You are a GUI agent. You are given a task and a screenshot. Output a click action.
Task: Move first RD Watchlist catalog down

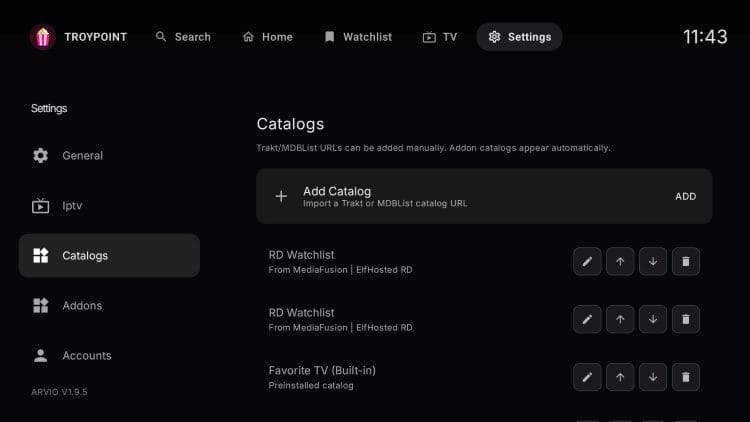tap(652, 262)
